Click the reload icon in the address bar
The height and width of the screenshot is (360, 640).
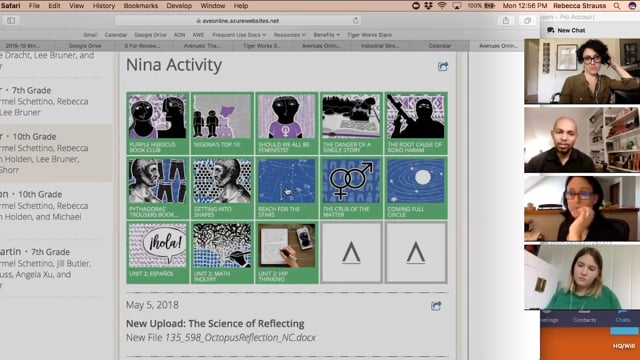[356, 20]
